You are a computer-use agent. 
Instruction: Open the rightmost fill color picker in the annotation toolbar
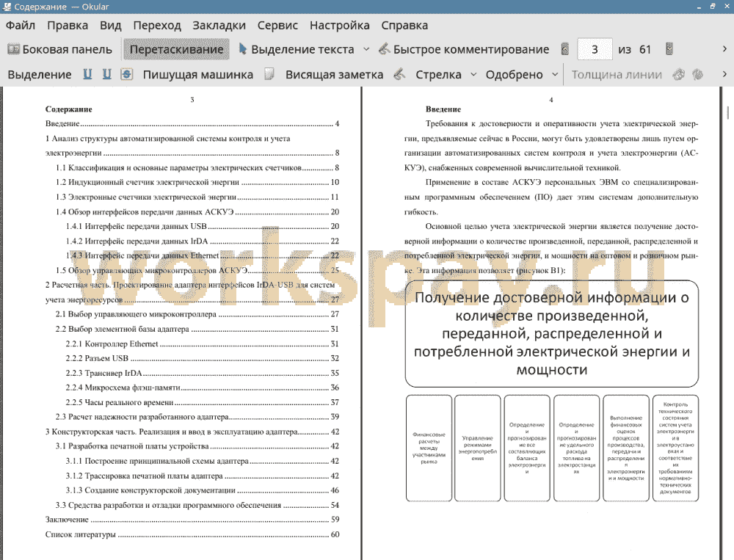pyautogui.click(x=698, y=74)
